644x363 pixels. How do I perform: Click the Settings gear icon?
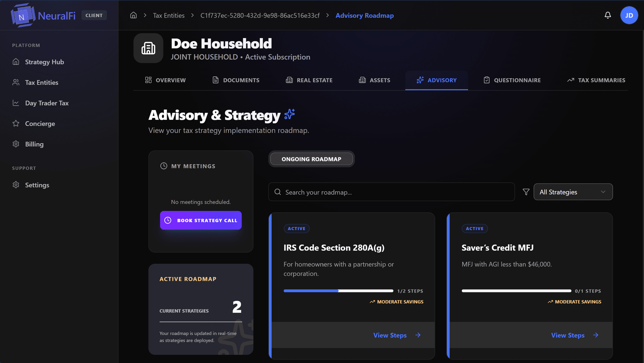point(16,185)
